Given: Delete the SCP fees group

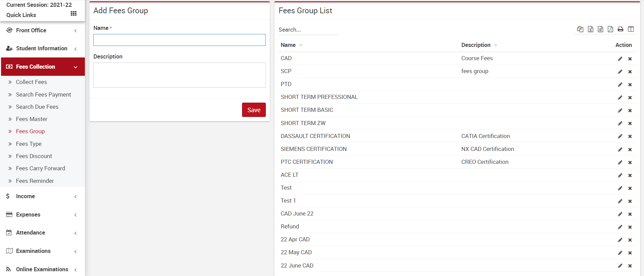Looking at the screenshot, I should (x=630, y=72).
